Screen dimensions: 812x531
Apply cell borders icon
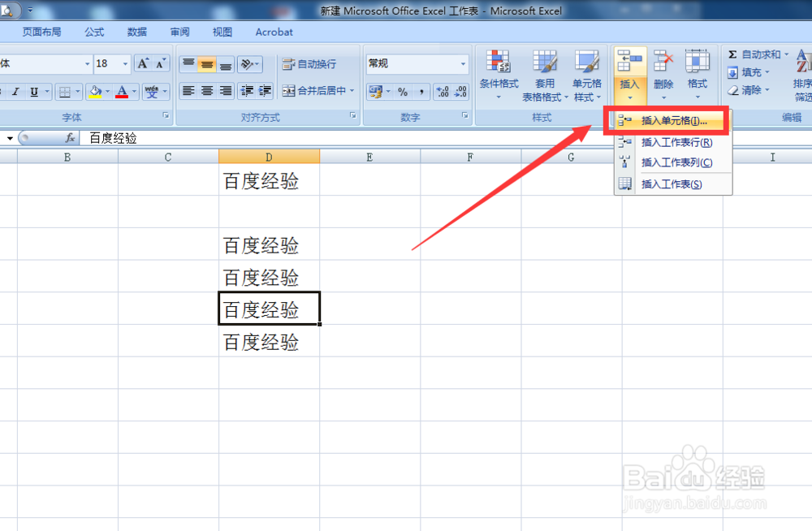pyautogui.click(x=65, y=92)
